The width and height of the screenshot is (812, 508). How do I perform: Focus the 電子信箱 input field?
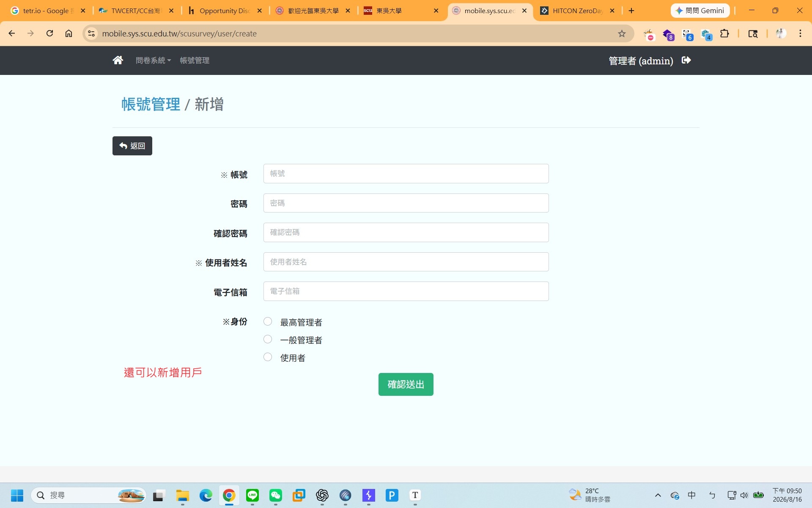coord(406,291)
